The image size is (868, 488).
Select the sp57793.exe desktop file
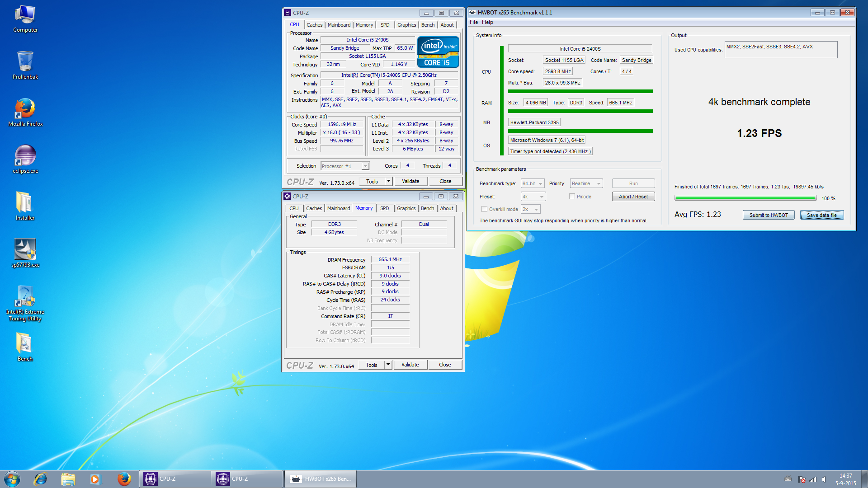[x=25, y=253]
